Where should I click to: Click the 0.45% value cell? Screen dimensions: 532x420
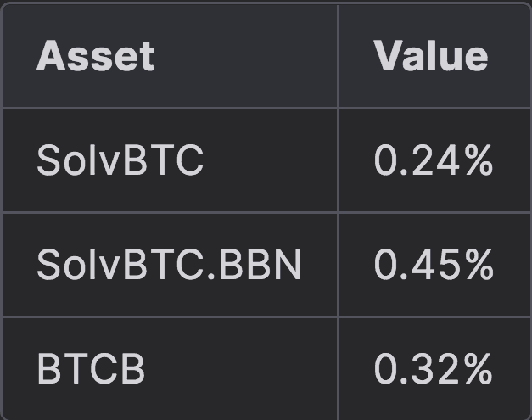coord(433,266)
